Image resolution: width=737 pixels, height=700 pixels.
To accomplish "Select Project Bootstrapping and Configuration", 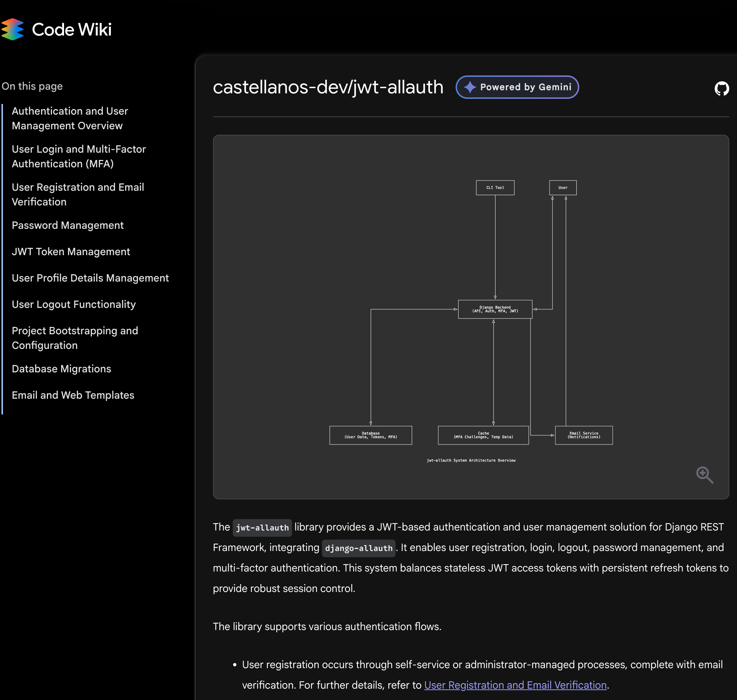I will point(75,338).
